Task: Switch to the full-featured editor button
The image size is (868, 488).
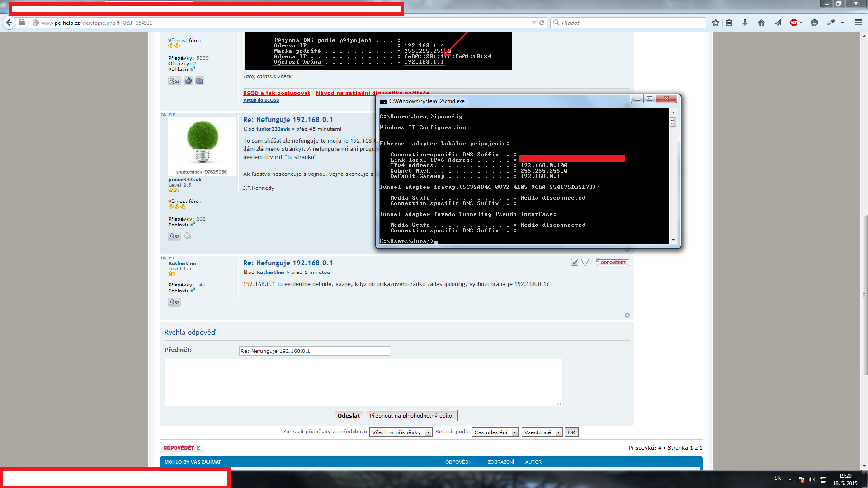Action: [x=412, y=416]
